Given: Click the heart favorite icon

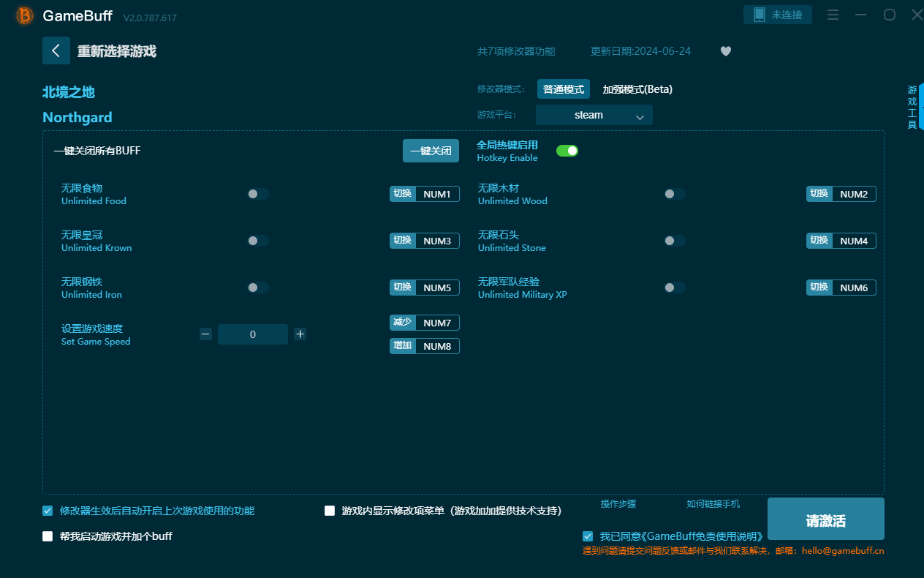Looking at the screenshot, I should point(725,51).
